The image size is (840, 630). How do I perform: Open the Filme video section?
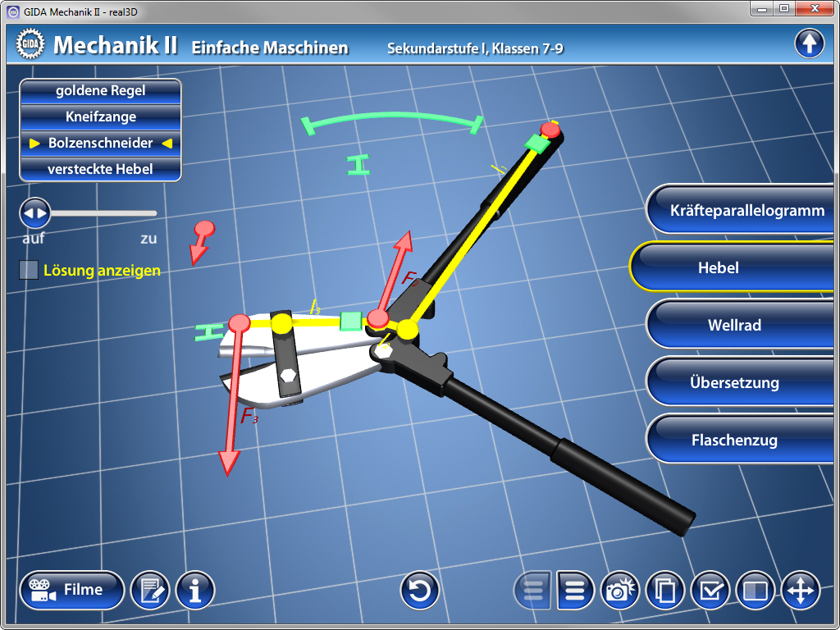coord(71,590)
